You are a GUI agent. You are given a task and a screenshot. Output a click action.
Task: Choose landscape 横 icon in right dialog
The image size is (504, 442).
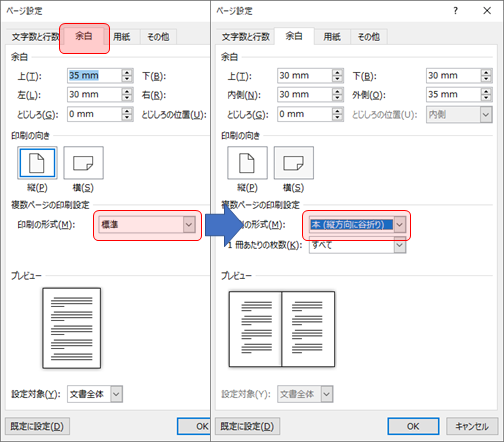pos(294,163)
